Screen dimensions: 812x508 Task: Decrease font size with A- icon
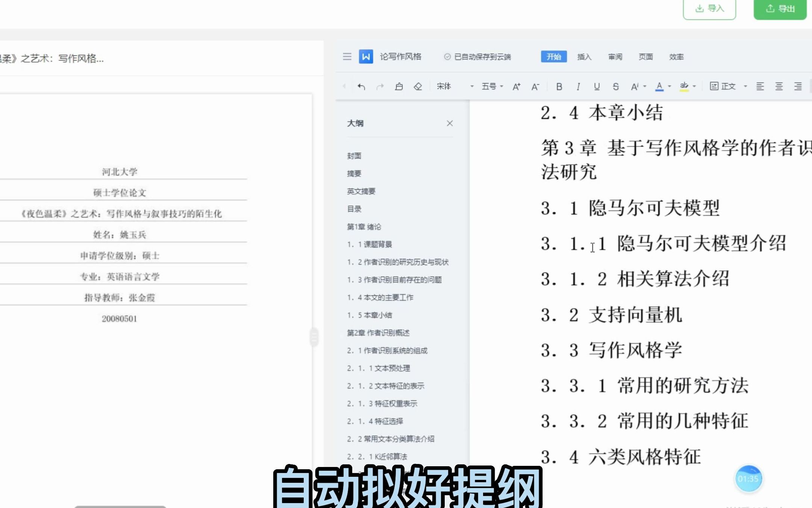[x=535, y=87]
